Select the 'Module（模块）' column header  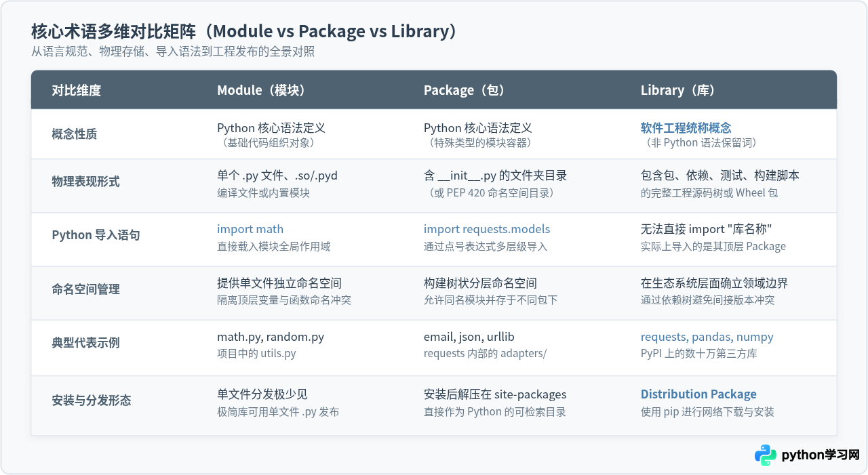pyautogui.click(x=261, y=90)
